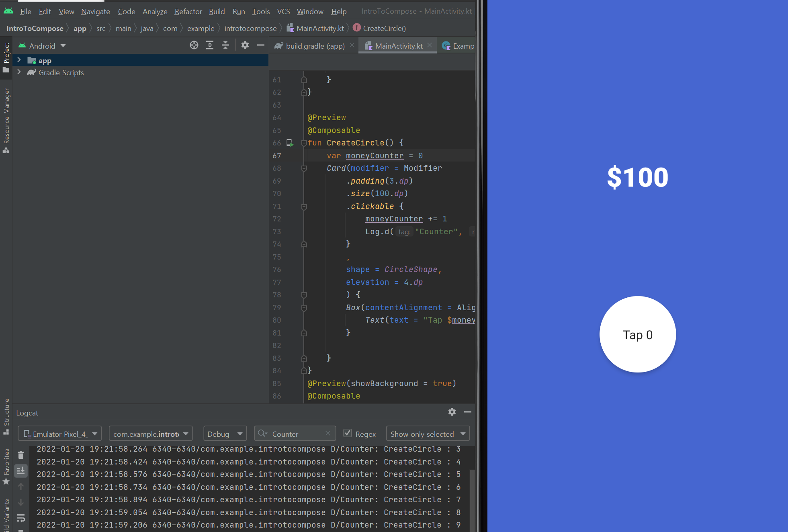Toggle soft-wrap icon in Logcat sidebar

pos(21,518)
